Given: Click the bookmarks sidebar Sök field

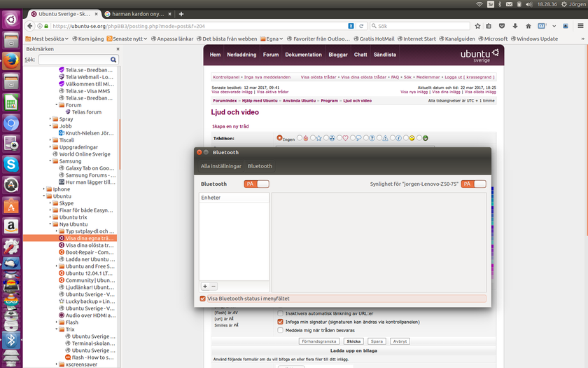Looking at the screenshot, I should tap(74, 60).
